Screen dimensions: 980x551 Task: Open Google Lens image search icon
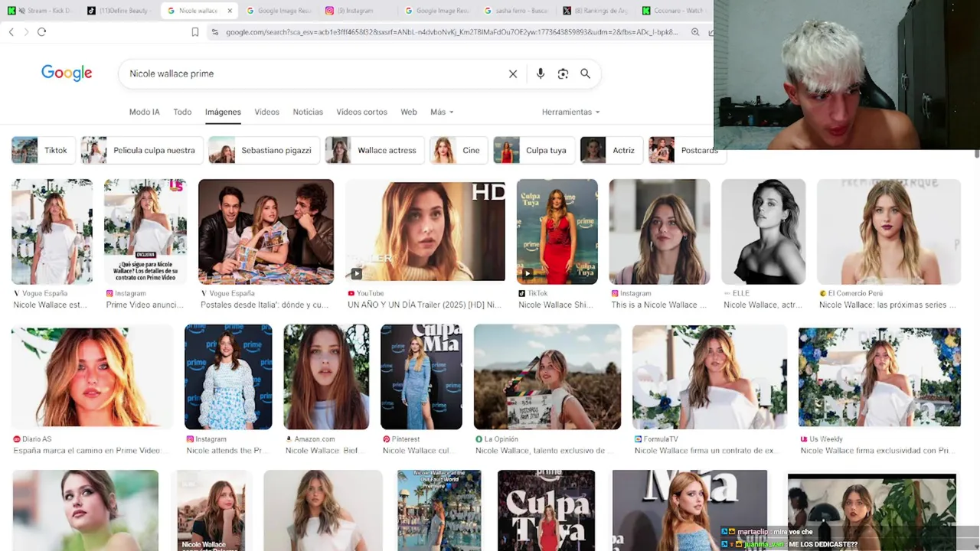(x=563, y=73)
